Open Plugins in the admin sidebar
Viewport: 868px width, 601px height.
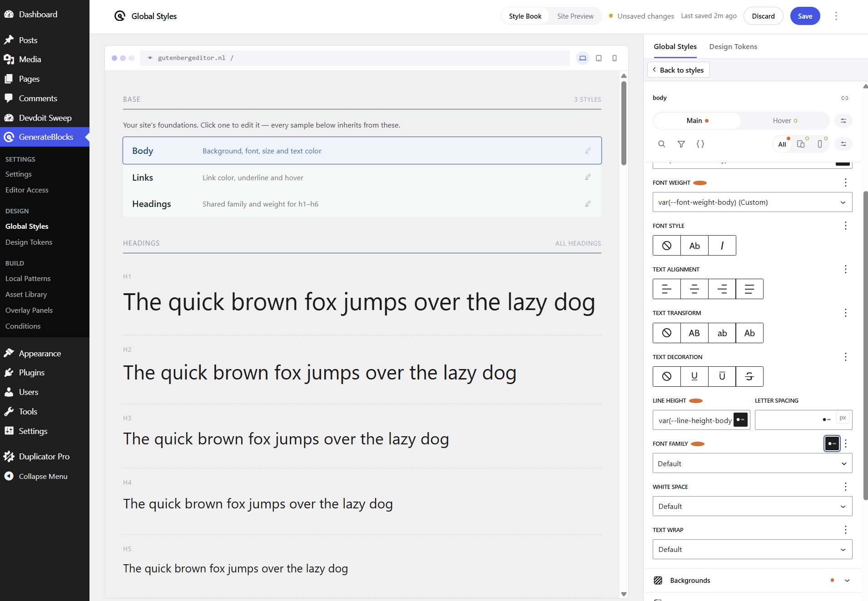pos(32,373)
